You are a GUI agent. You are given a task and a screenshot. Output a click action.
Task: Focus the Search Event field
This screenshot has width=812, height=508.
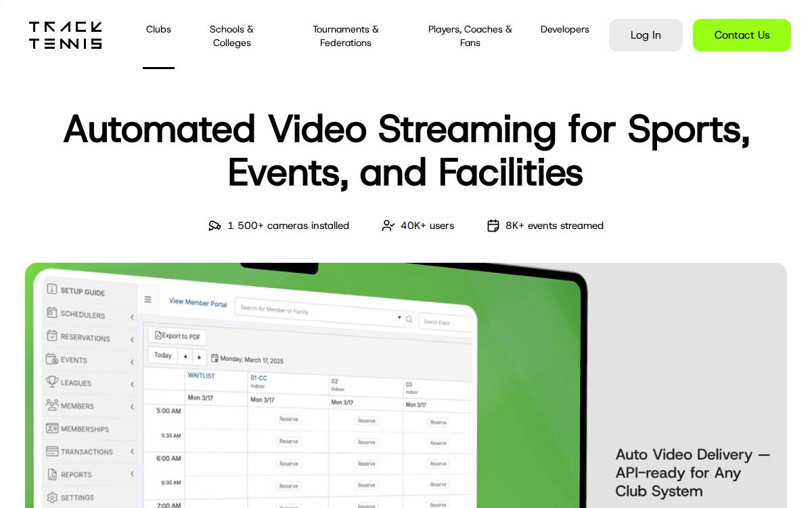point(445,322)
